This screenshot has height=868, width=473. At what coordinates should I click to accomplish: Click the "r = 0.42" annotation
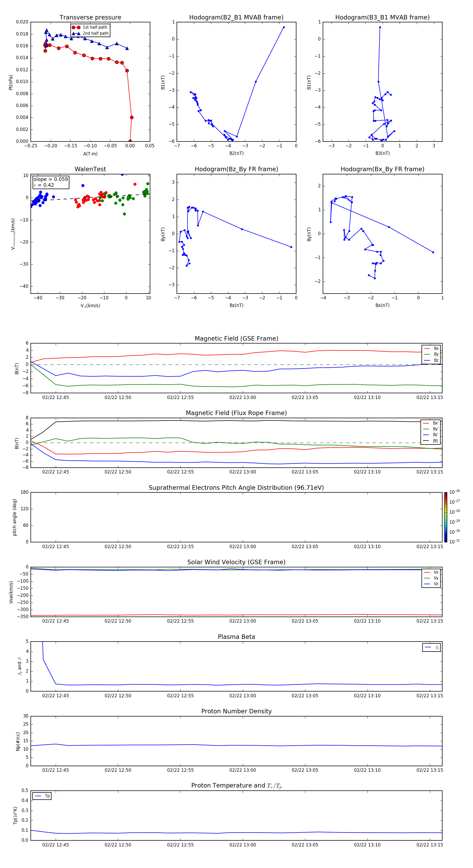click(x=44, y=185)
